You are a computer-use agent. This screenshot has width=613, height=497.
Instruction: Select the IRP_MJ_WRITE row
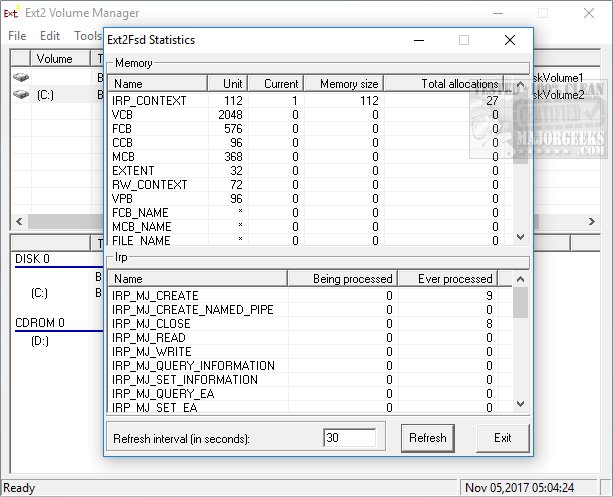pos(310,352)
